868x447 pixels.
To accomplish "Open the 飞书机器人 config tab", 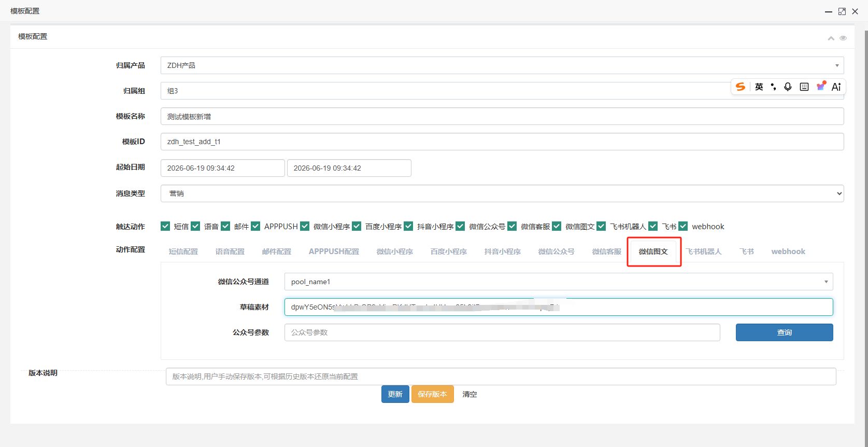I will pyautogui.click(x=704, y=252).
